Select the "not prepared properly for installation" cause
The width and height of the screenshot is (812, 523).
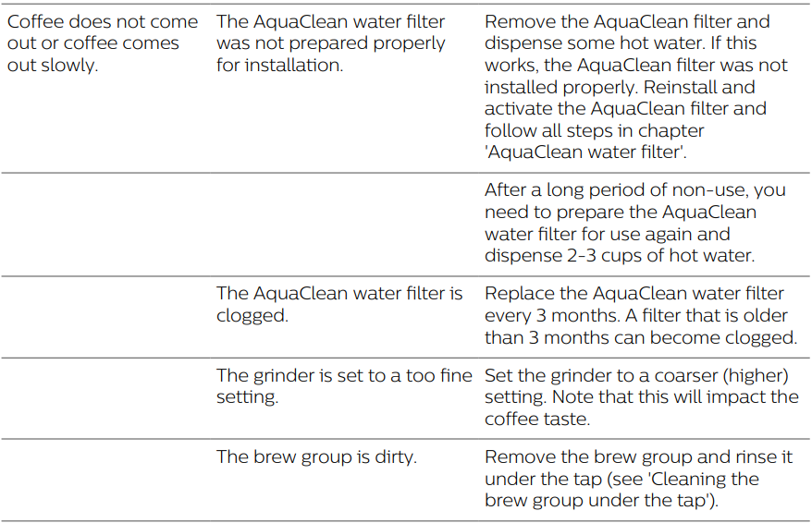tap(330, 43)
